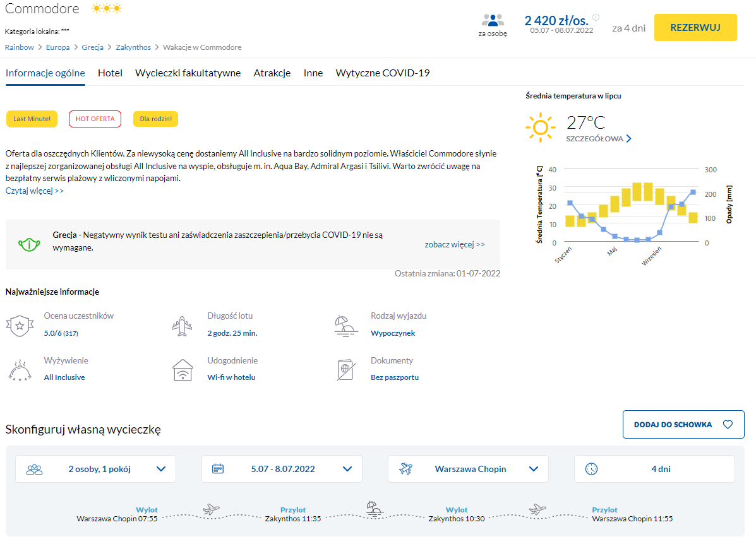This screenshot has width=756, height=544.
Task: Click the food cloche meals icon
Action: coord(20,370)
